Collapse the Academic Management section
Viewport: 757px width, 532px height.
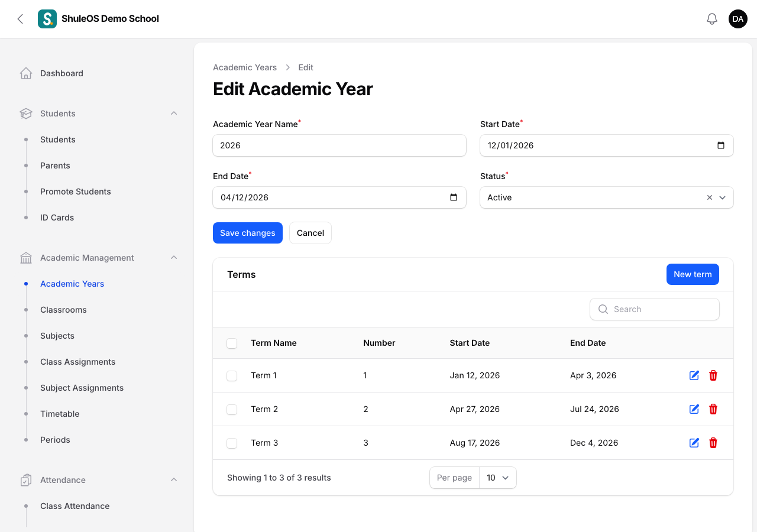pos(174,258)
